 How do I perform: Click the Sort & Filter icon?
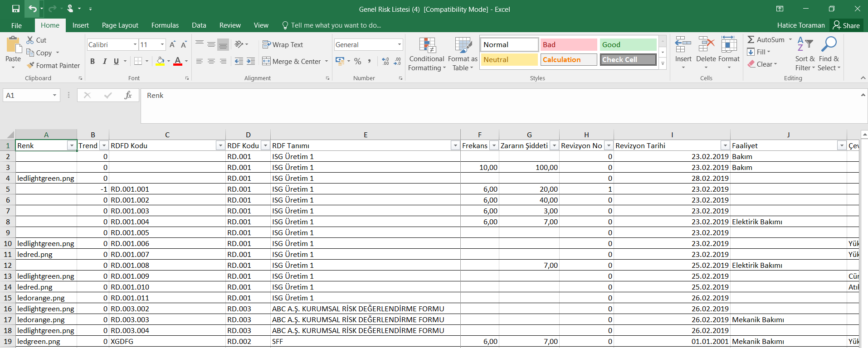click(805, 44)
